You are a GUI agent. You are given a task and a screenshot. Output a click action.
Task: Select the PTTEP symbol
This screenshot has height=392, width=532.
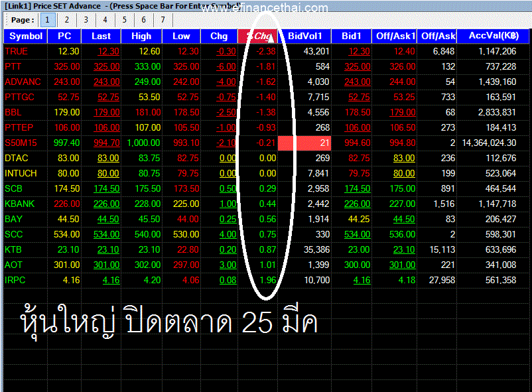coord(19,127)
